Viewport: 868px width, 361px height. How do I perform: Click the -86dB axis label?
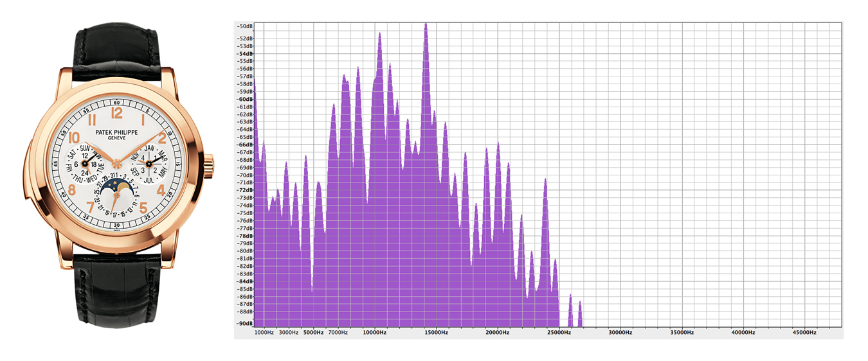pyautogui.click(x=245, y=296)
